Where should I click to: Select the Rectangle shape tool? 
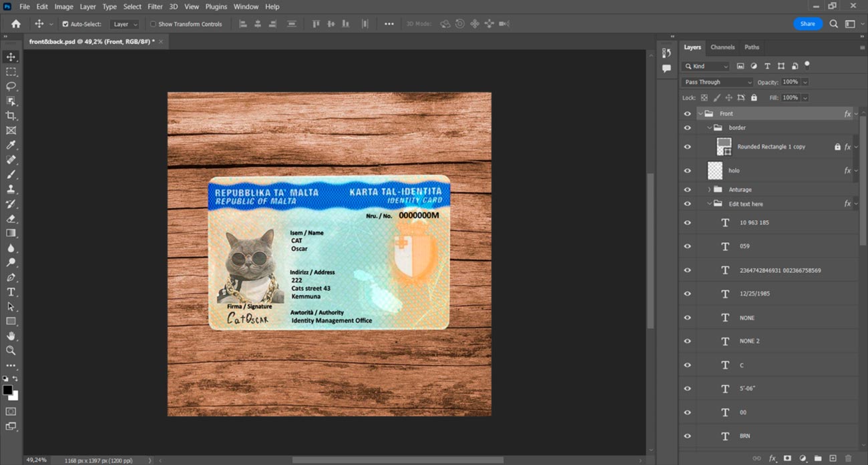(11, 321)
